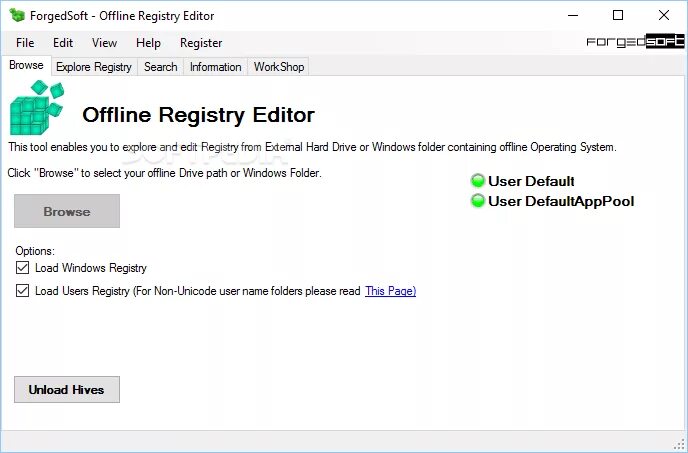The image size is (688, 453).
Task: Open the Help menu
Action: [x=148, y=43]
